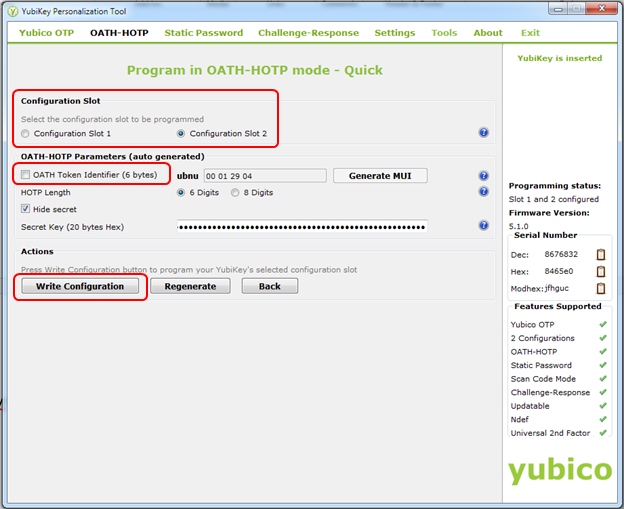Image resolution: width=624 pixels, height=509 pixels.
Task: Click the YubiKey app icon in title bar
Action: coord(13,12)
